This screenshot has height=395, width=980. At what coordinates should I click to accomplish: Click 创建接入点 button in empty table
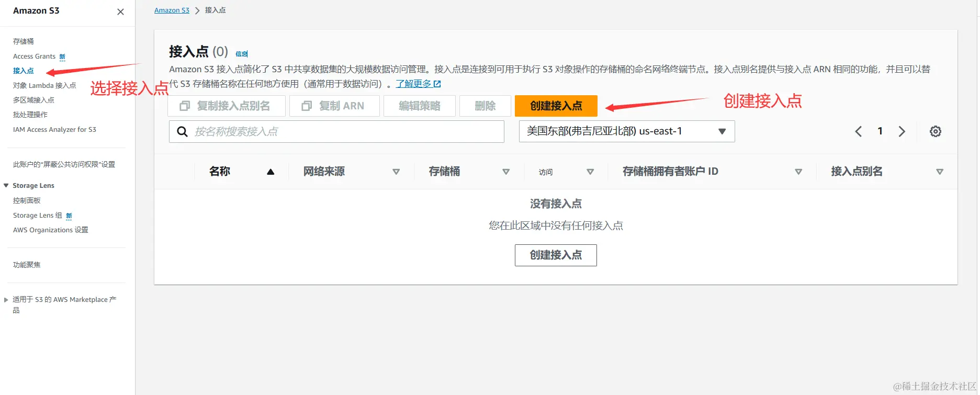tap(556, 255)
